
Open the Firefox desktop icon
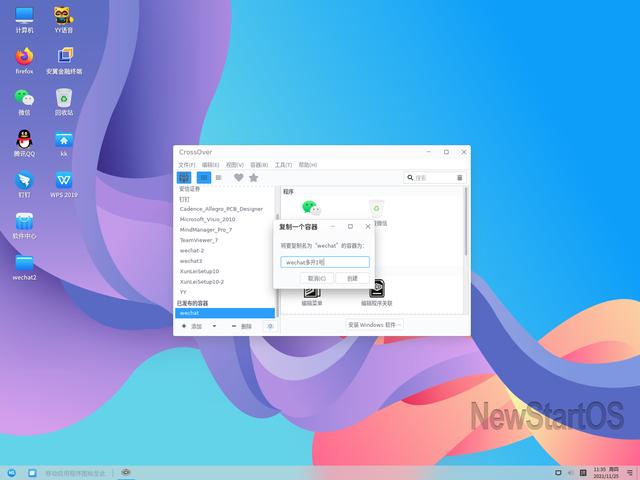click(24, 56)
